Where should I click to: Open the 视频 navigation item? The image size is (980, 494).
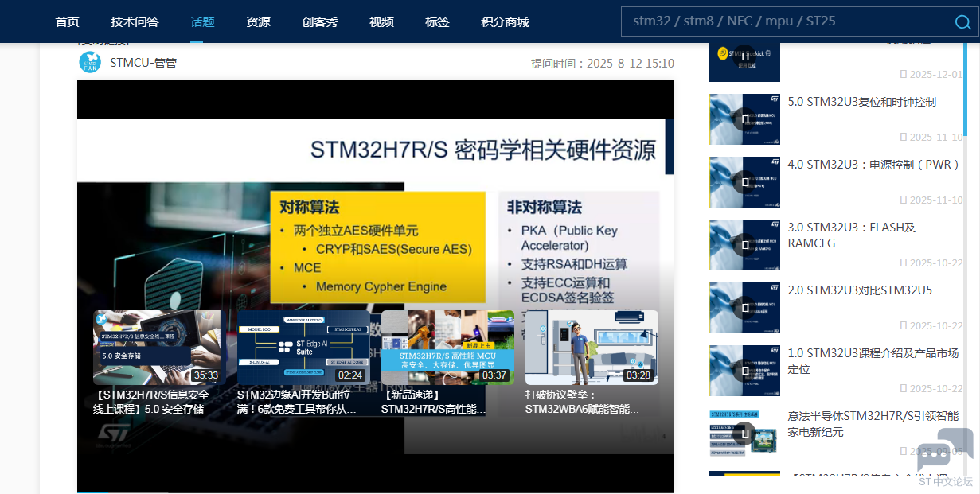pyautogui.click(x=381, y=21)
